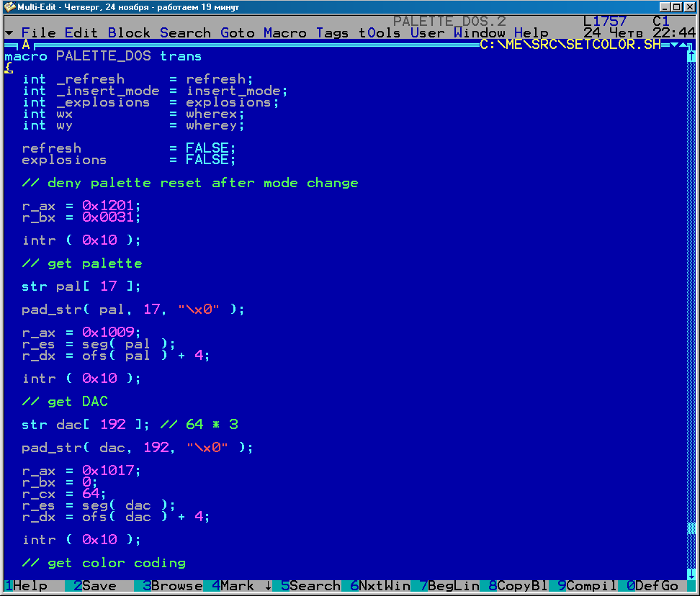Click the scroll-down arrow of the vertical scrollbar
The image size is (700, 596).
coord(692,574)
